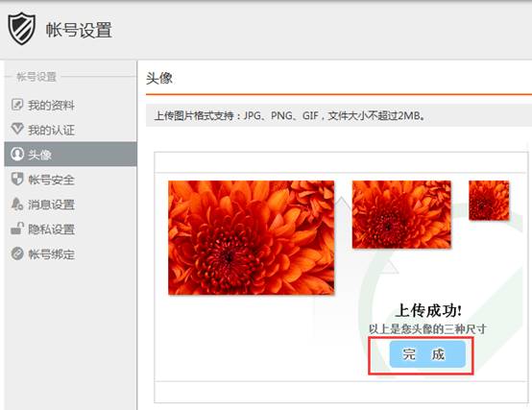This screenshot has width=532, height=410.
Task: Click the medium flower avatar preview
Action: point(401,214)
